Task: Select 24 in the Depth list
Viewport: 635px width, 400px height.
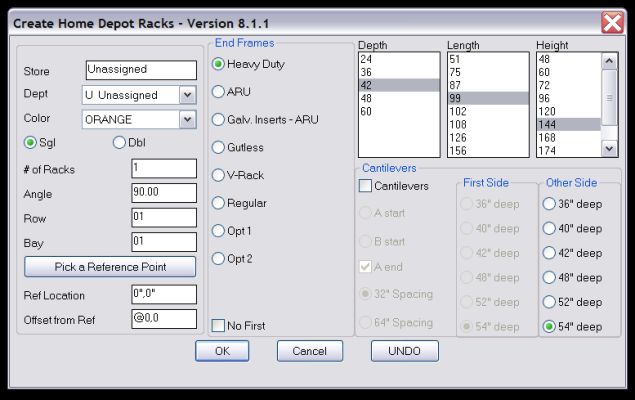Action: pos(399,59)
